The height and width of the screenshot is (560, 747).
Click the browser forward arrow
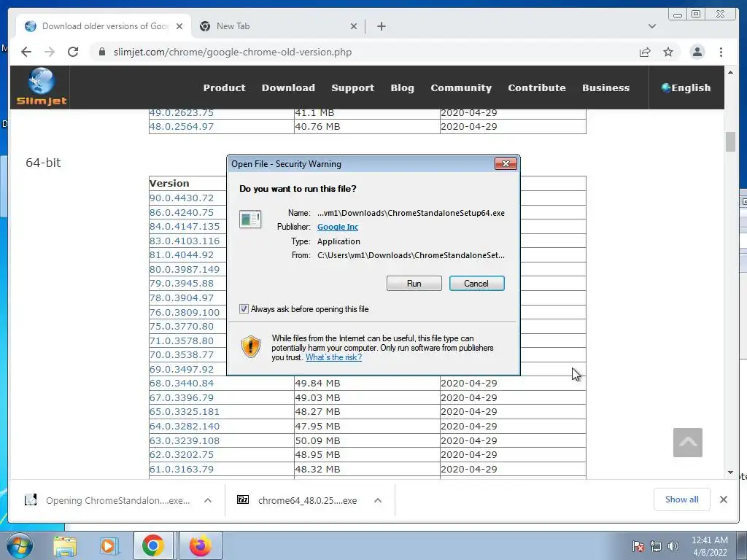(x=50, y=52)
